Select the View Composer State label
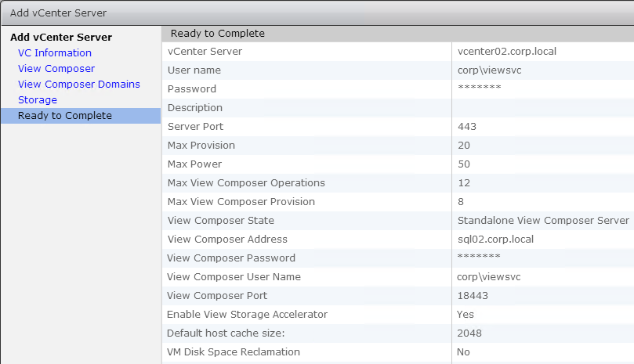Screen dimensions: 634x364 pos(221,221)
